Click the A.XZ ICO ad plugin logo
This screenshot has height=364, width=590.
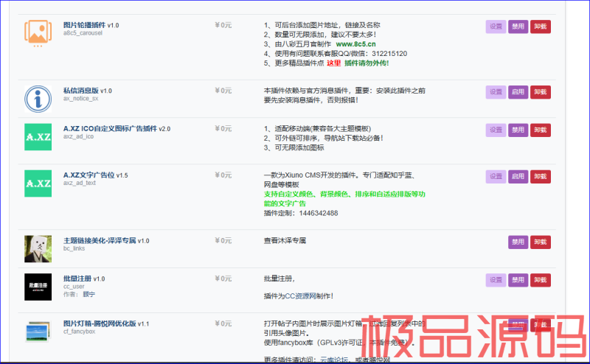coord(38,137)
